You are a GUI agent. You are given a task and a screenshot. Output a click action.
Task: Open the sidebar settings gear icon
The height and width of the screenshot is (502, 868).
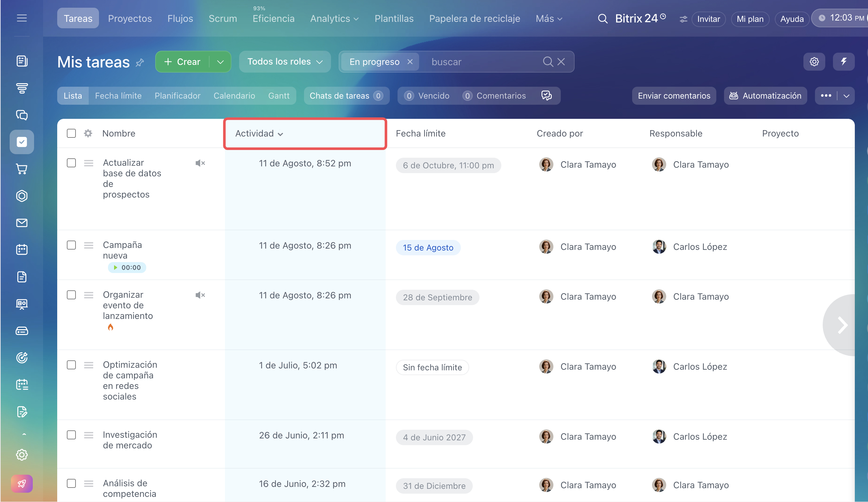coord(22,455)
